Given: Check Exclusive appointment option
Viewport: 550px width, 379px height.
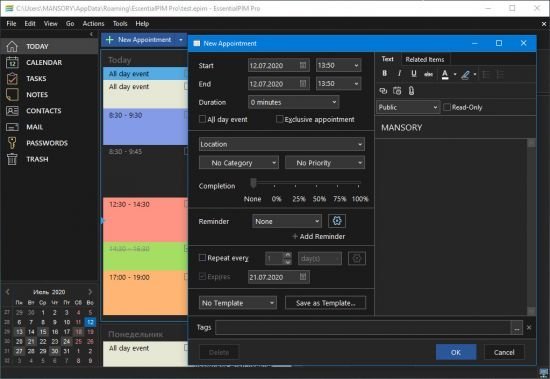Looking at the screenshot, I should (279, 119).
